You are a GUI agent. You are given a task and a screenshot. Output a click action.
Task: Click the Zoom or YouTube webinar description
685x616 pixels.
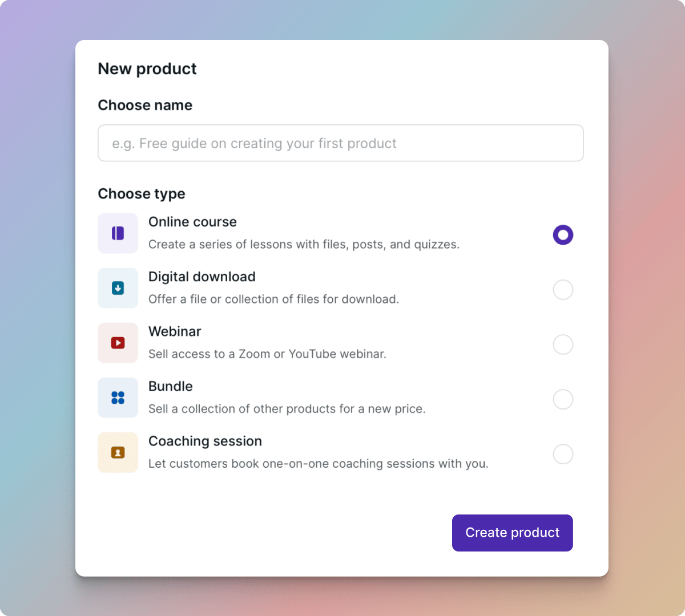pyautogui.click(x=267, y=354)
